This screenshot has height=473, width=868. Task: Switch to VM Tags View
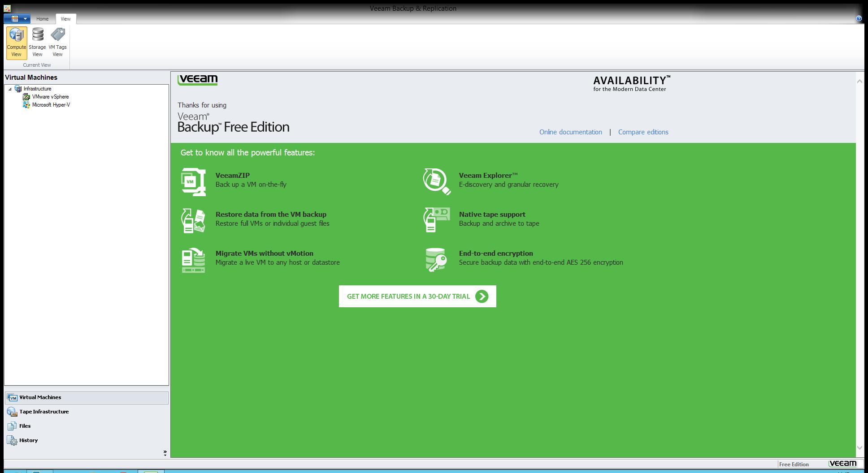point(57,43)
